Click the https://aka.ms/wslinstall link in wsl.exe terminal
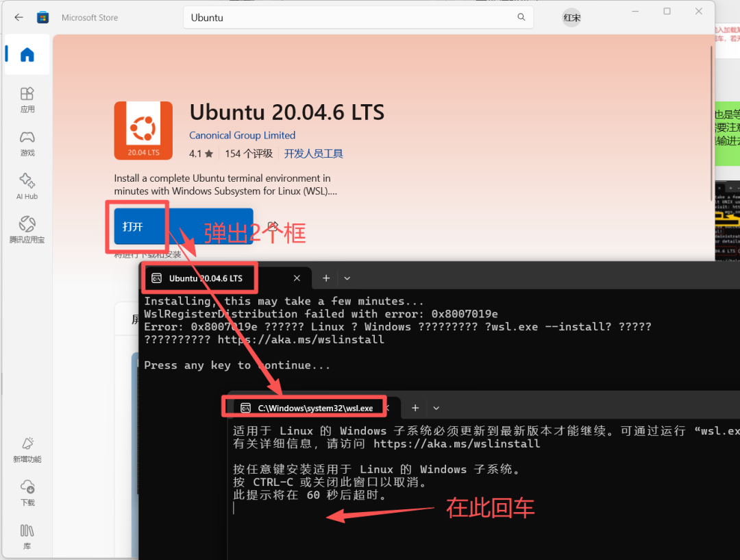740x560 pixels. pos(457,444)
